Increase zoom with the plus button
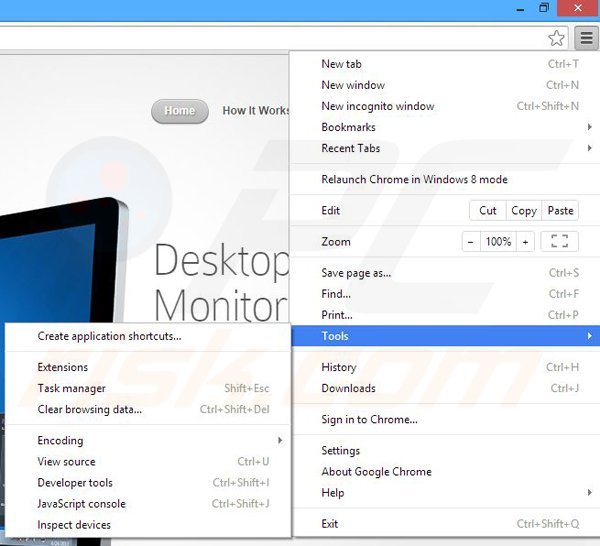 [x=525, y=242]
